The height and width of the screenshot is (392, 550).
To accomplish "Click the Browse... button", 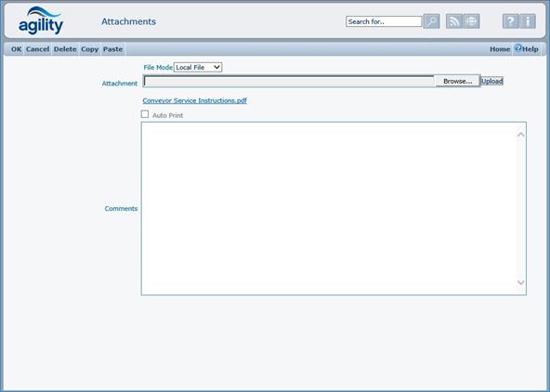I will (457, 81).
